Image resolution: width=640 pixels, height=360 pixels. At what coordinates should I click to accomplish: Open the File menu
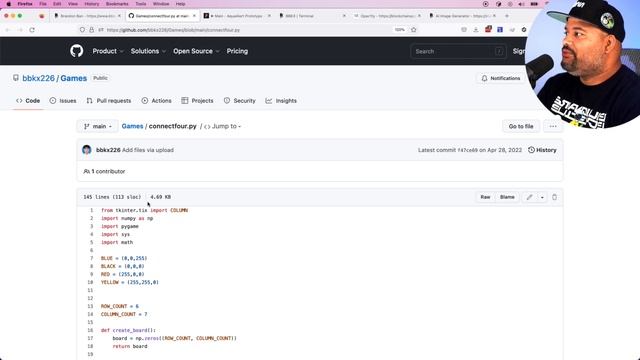[43, 4]
